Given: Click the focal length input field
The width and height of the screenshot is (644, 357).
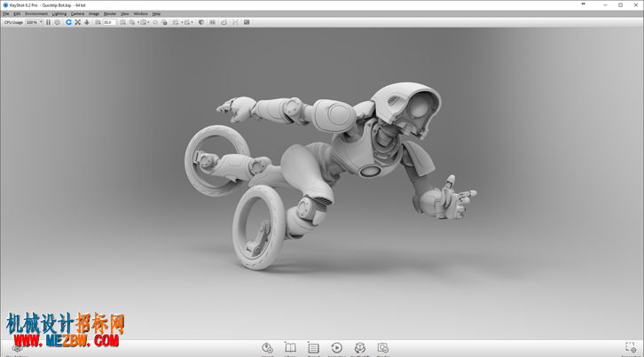Looking at the screenshot, I should coord(109,22).
